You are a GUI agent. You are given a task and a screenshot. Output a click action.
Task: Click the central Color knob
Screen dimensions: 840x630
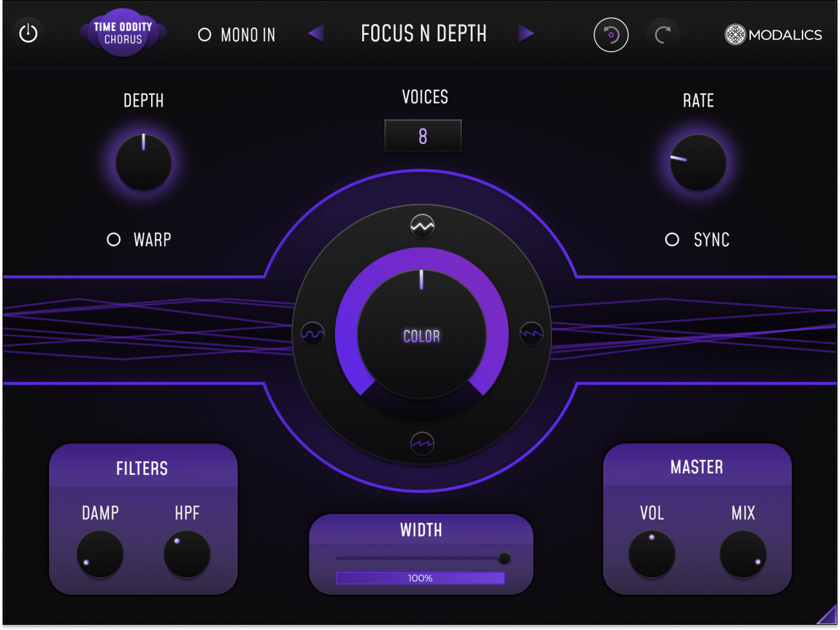pyautogui.click(x=421, y=334)
